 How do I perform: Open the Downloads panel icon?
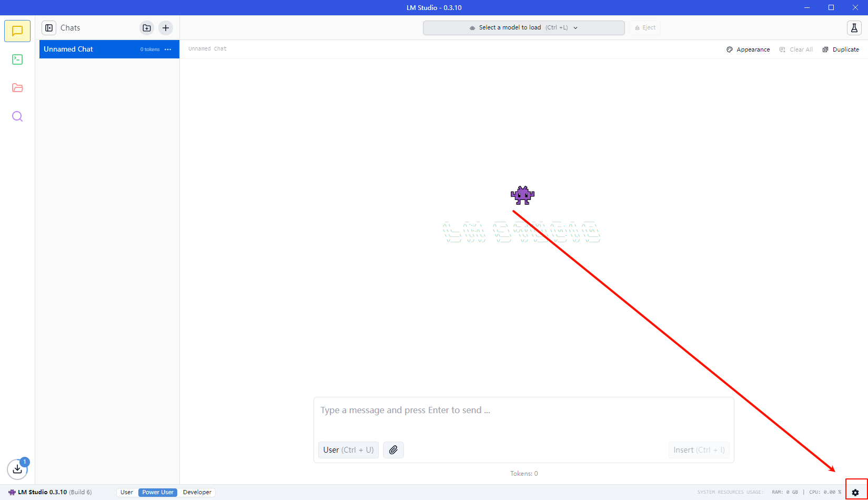[17, 469]
